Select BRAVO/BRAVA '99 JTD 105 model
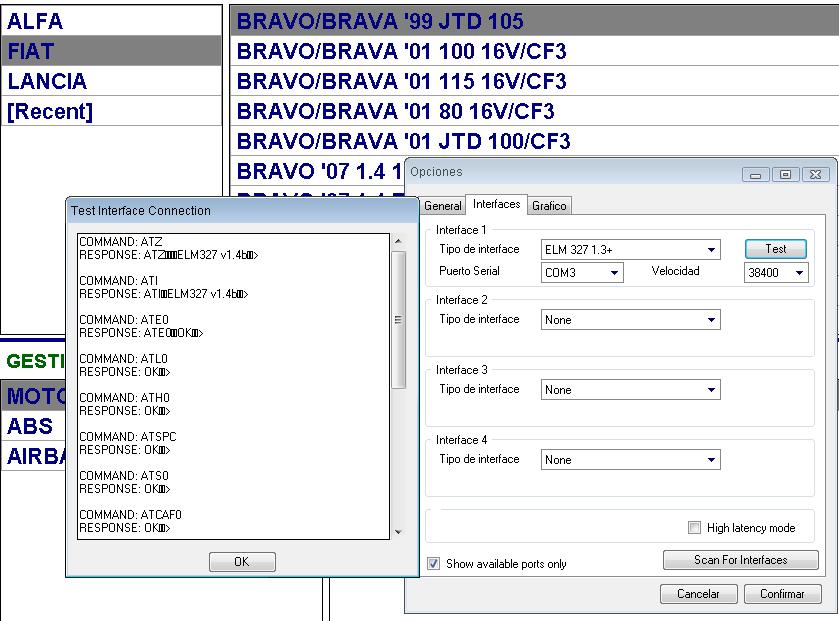Image resolution: width=839 pixels, height=621 pixels. 534,21
